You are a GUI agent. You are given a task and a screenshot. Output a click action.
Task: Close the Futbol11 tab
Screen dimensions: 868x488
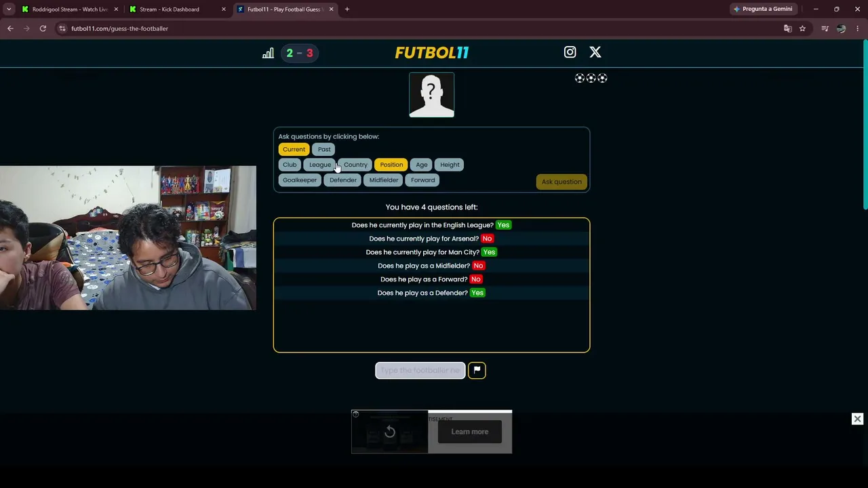(x=331, y=9)
